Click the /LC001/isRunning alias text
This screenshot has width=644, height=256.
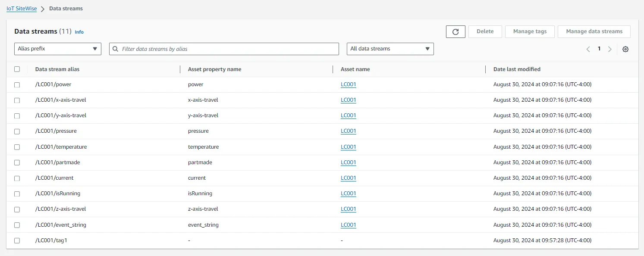[x=58, y=194]
